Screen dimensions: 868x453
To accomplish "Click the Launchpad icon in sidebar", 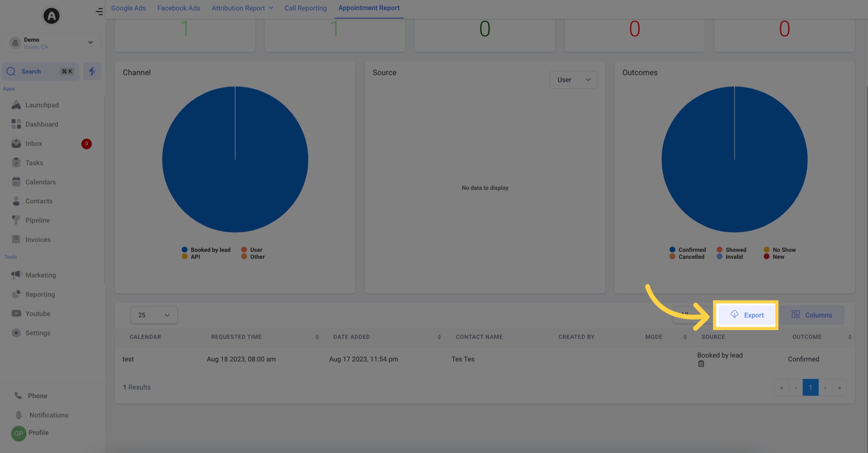I will click(x=17, y=105).
